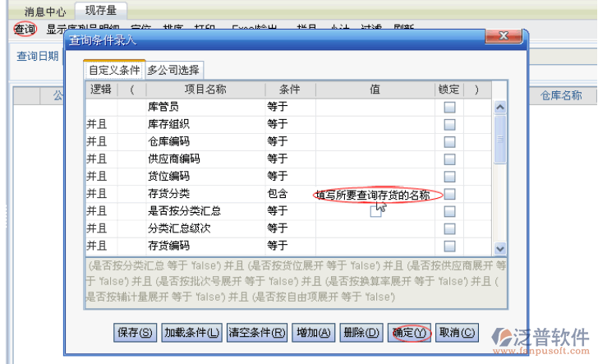Enable the lock checkbox for 存货分类
This screenshot has height=364, width=598.
click(449, 194)
